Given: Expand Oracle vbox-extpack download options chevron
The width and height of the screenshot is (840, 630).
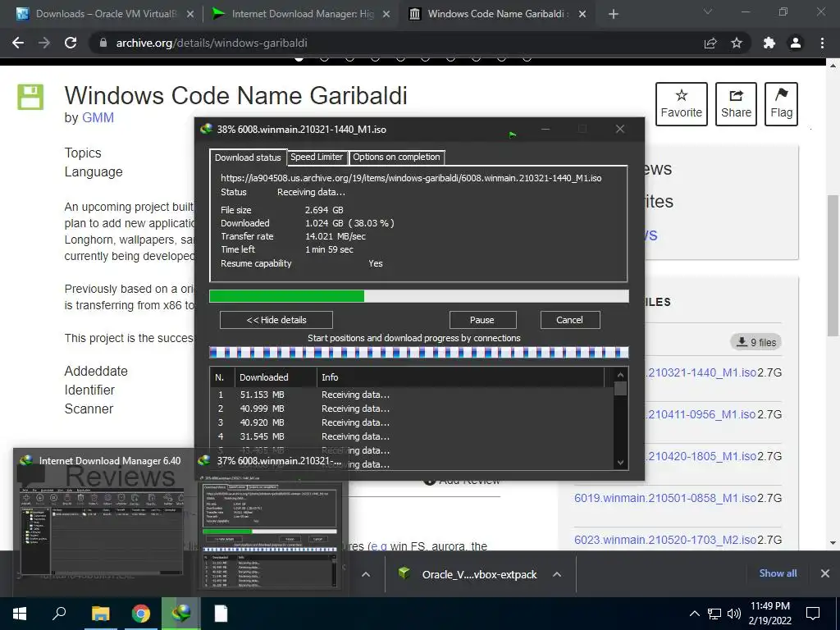Looking at the screenshot, I should click(557, 574).
